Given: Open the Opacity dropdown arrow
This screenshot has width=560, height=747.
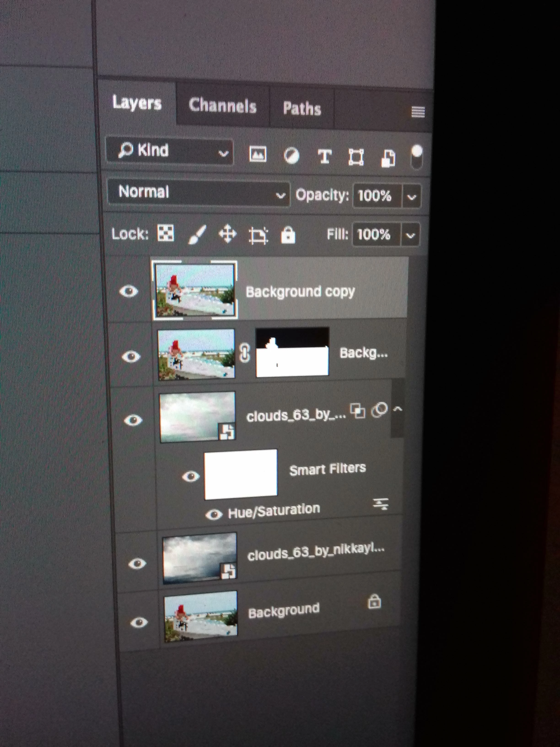Looking at the screenshot, I should tap(412, 197).
